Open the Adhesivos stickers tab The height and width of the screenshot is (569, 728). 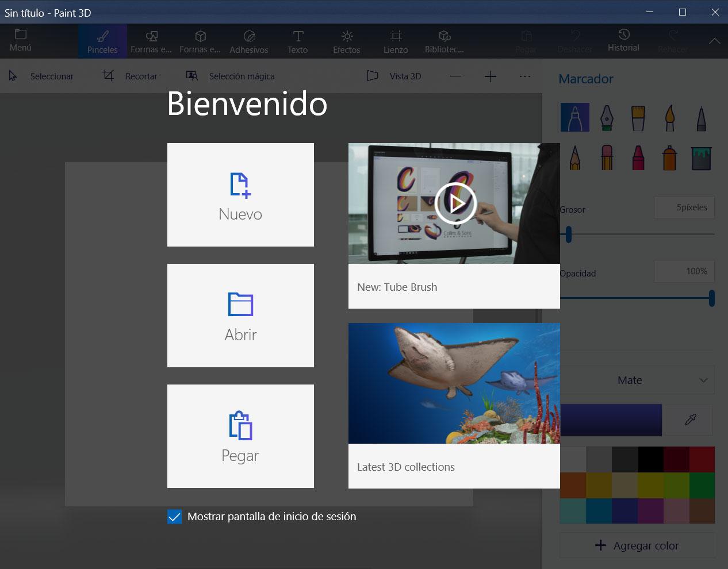249,41
